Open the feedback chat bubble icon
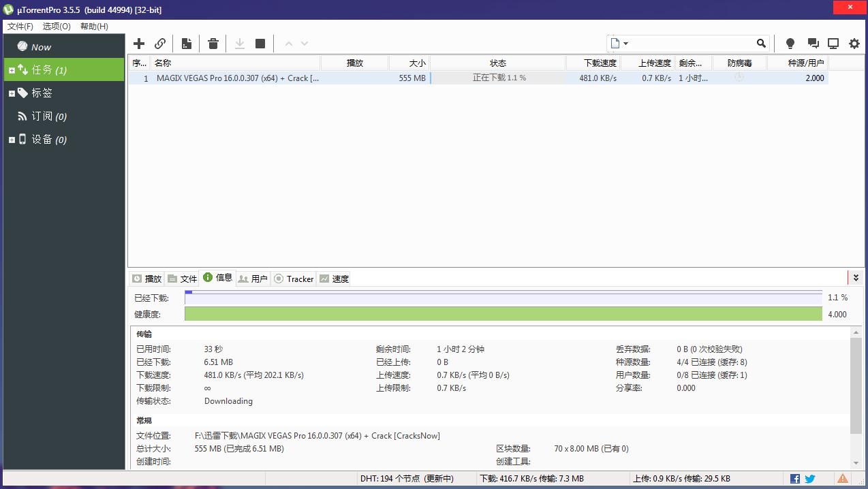868x489 pixels. pyautogui.click(x=812, y=43)
